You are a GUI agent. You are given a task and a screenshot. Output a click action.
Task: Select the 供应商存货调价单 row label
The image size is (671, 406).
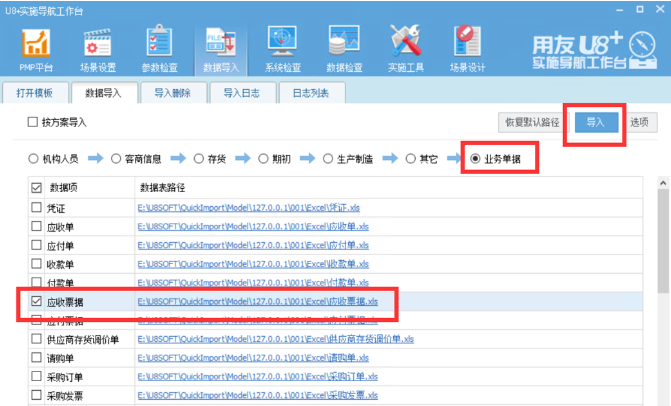click(83, 340)
